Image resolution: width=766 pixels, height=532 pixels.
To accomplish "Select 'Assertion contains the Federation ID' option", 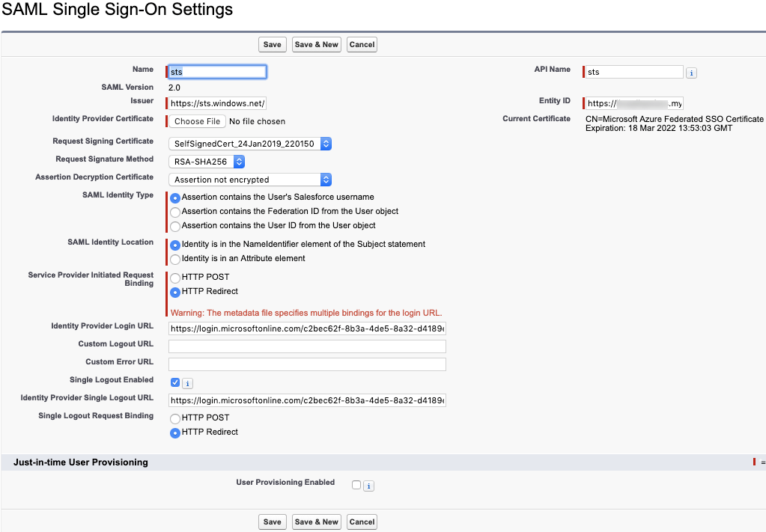I will click(175, 212).
